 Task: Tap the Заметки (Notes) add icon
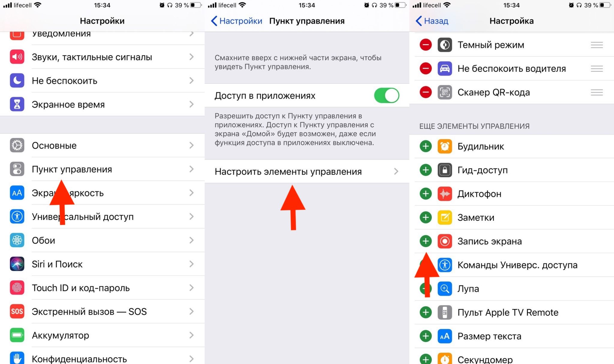pyautogui.click(x=426, y=217)
